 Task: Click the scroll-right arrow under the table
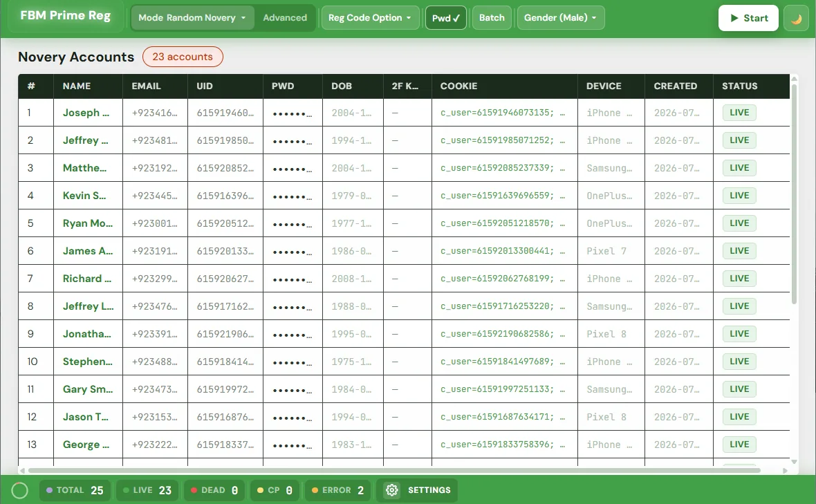click(x=786, y=470)
